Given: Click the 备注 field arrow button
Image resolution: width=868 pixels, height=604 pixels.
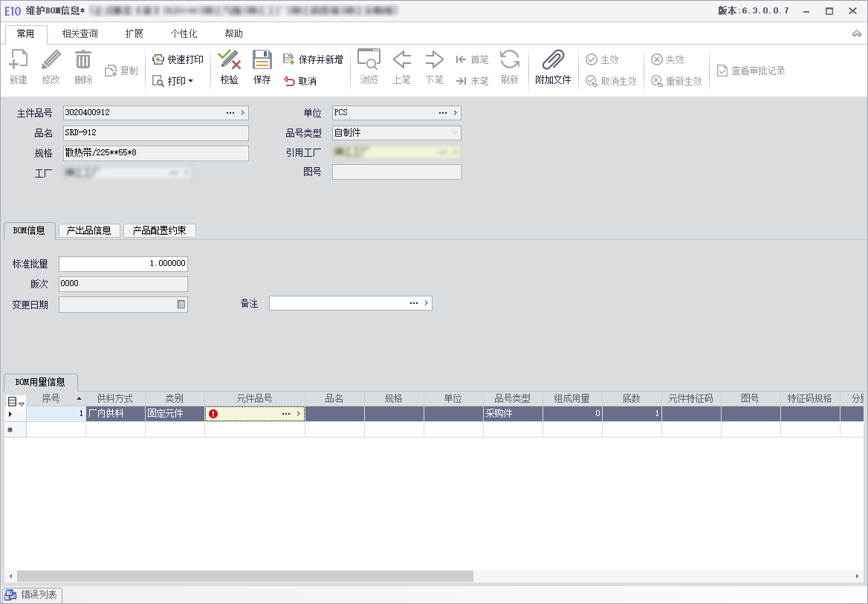Looking at the screenshot, I should tap(426, 303).
